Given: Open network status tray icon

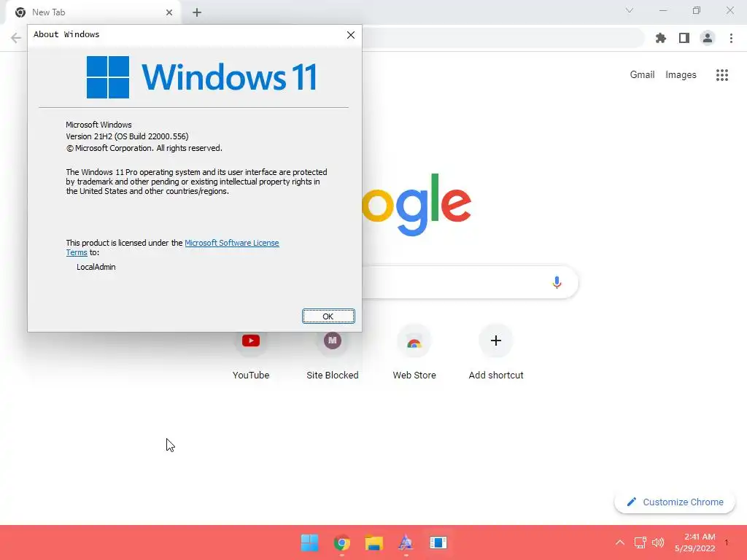Looking at the screenshot, I should pos(640,542).
